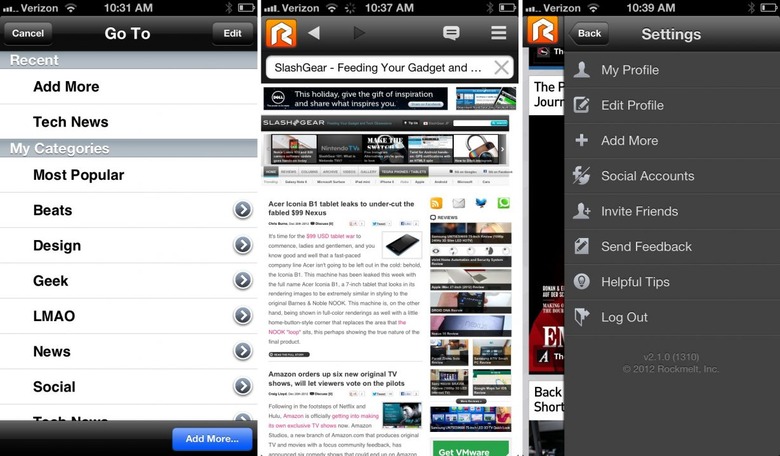Open the Amazon orders six TV shows headline
This screenshot has width=780, height=456.
[337, 378]
